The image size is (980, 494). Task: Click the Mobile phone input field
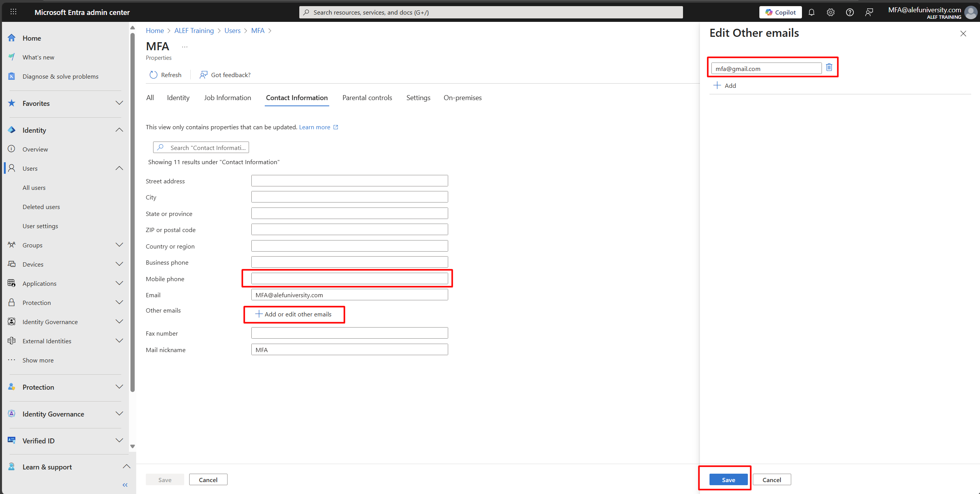pos(350,278)
